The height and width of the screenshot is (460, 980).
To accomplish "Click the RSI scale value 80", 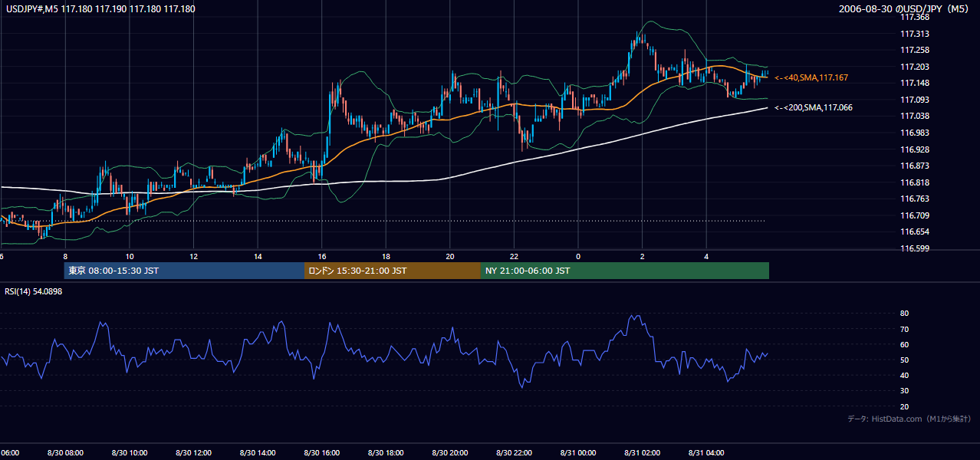I will [x=905, y=314].
